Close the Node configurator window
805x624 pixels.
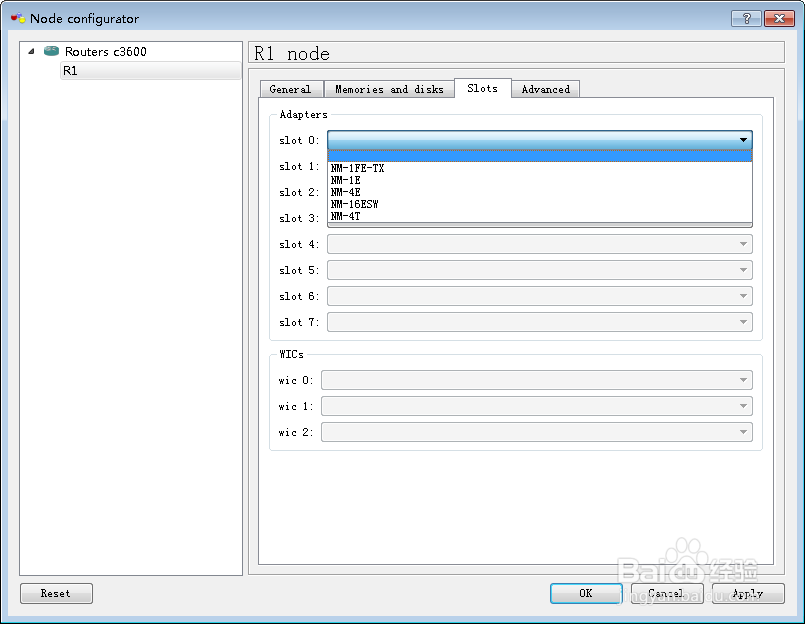coord(779,18)
